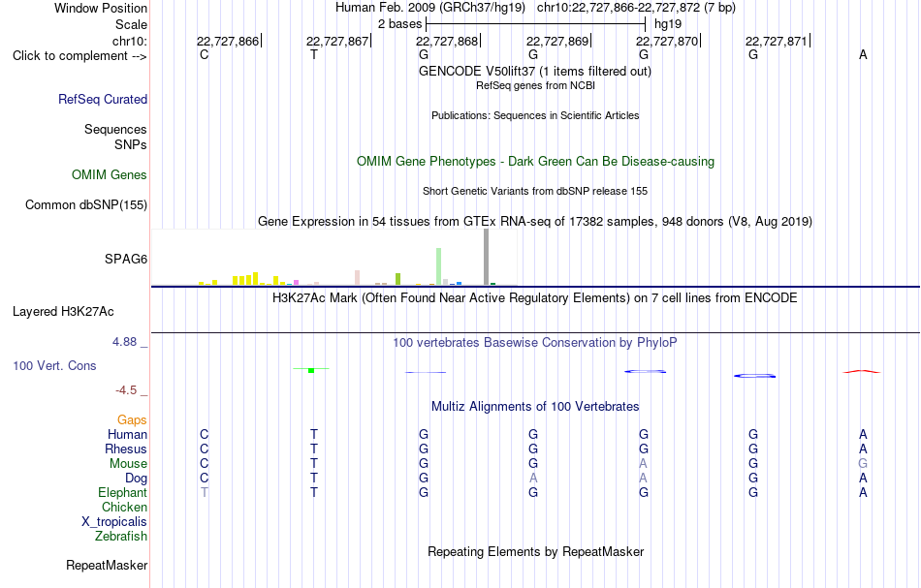Click the Sequences track label

tap(115, 129)
